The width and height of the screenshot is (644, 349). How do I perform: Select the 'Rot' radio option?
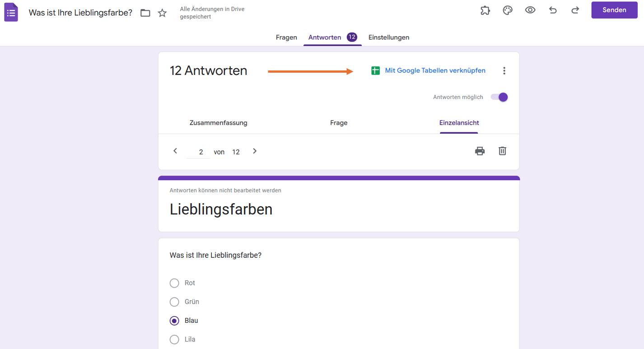tap(174, 283)
